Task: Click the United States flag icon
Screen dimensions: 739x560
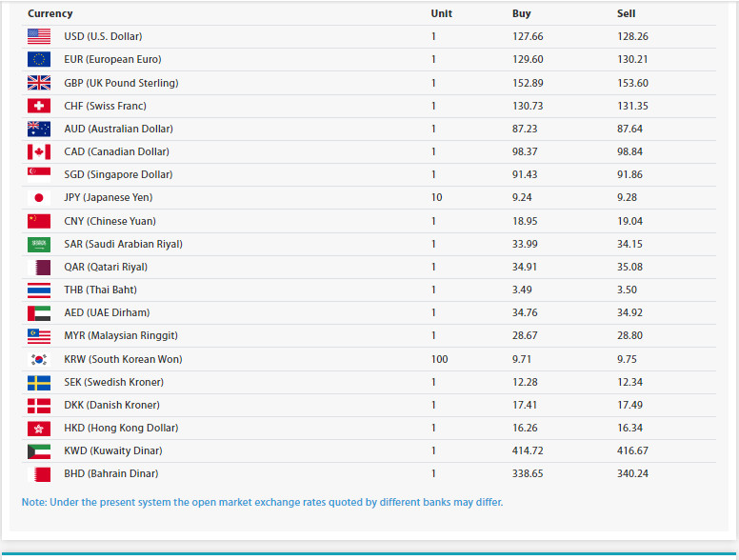Action: point(39,36)
